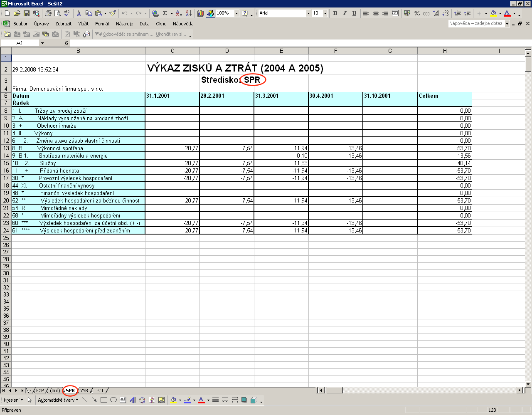Expand the font size dropdown
Screen dimensions: 532x415
(x=325, y=13)
